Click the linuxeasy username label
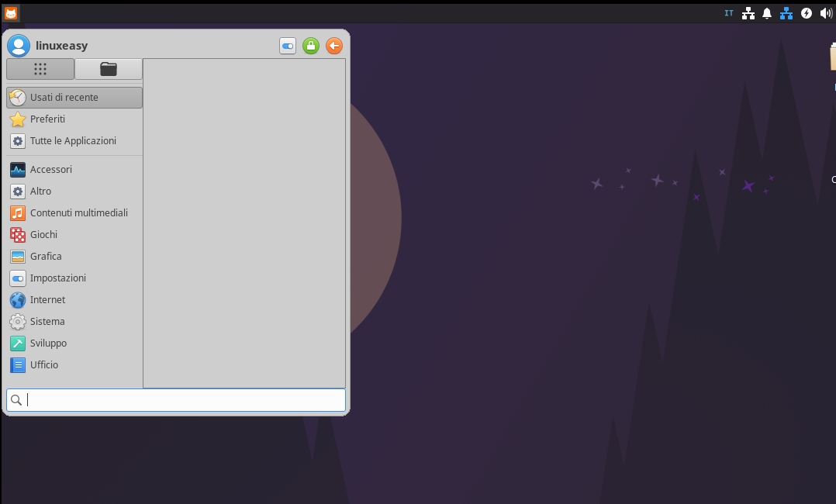 tap(62, 46)
